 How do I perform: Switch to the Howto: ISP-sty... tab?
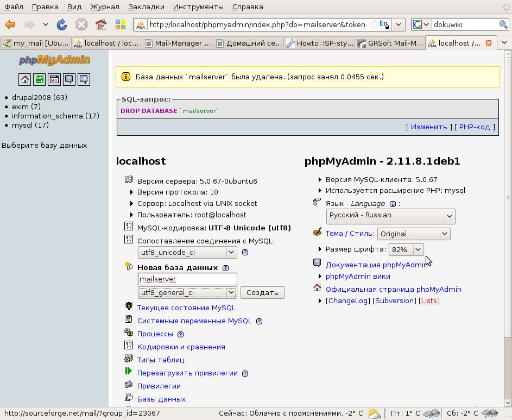[319, 43]
